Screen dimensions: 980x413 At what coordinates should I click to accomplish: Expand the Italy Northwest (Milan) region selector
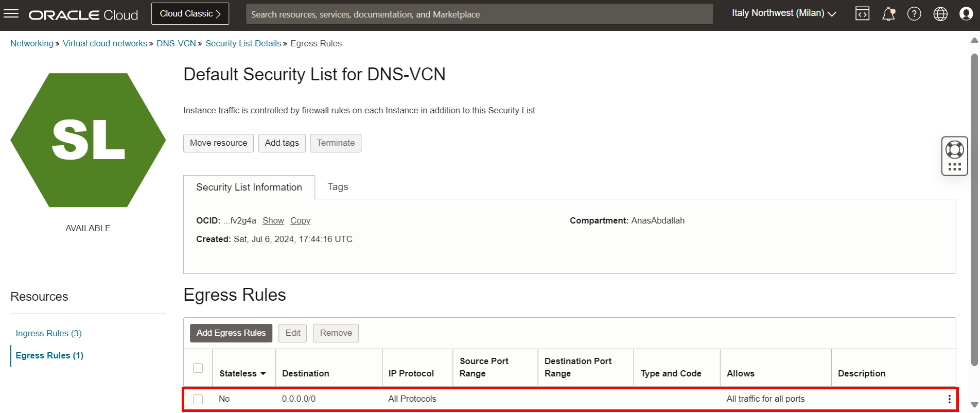784,13
